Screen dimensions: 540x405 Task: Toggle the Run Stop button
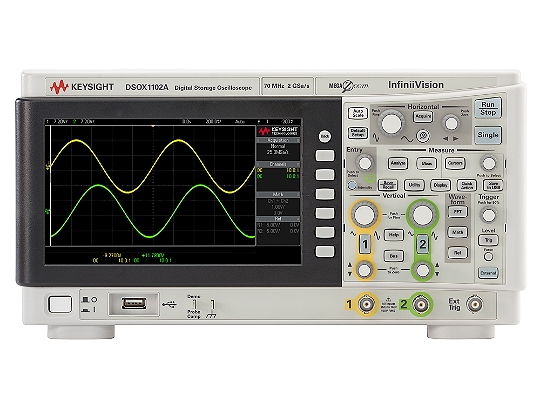pyautogui.click(x=488, y=108)
